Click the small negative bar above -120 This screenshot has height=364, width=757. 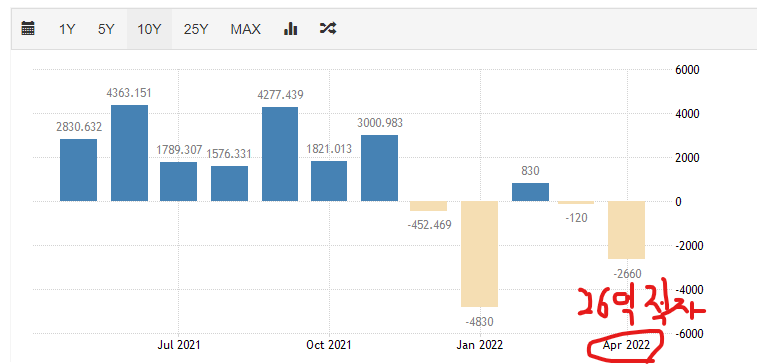pos(576,202)
